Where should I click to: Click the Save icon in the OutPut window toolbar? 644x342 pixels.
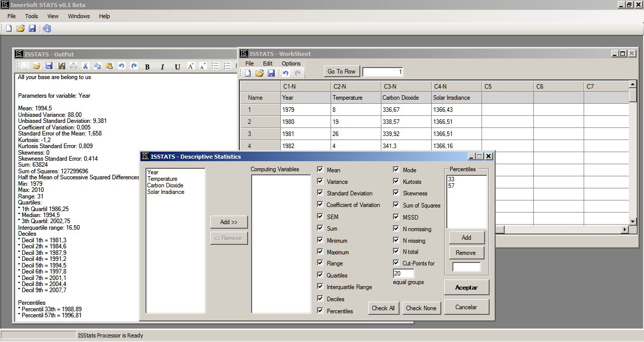49,66
